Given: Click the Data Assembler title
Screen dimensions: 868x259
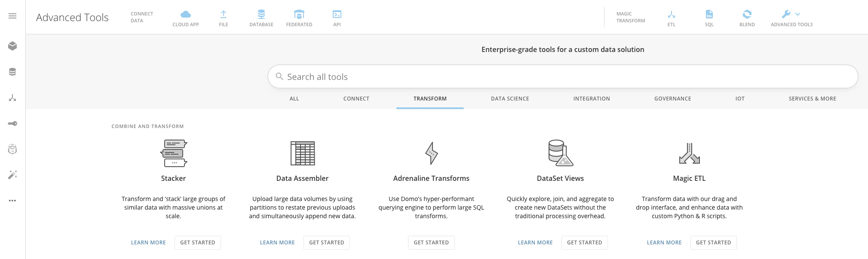Looking at the screenshot, I should (302, 178).
